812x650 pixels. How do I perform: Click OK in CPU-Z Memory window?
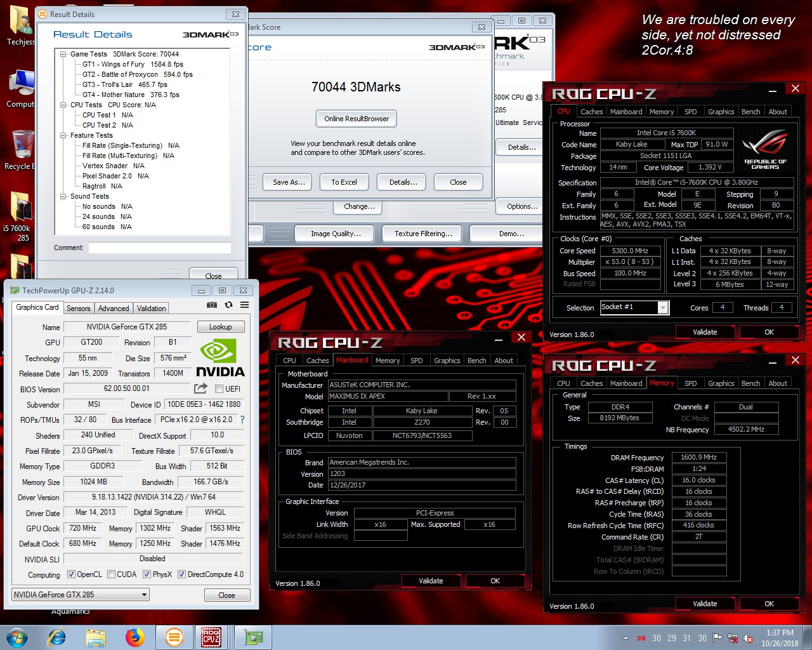coord(769,604)
